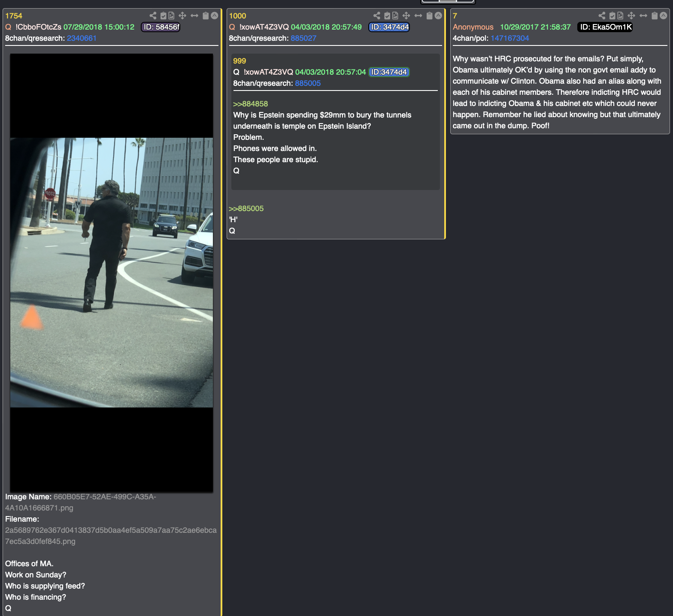The height and width of the screenshot is (616, 673).
Task: Share post 1754 with the share icon
Action: click(x=153, y=15)
